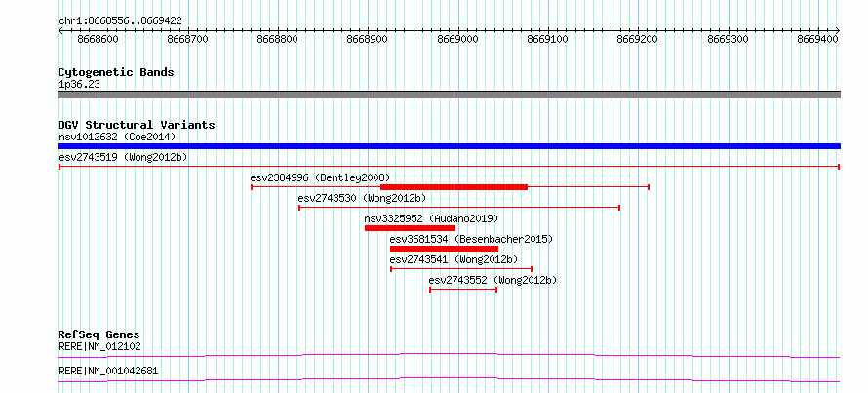868x393 pixels.
Task: Select the esv2743530 (Wong2012b) label
Action: [x=362, y=198]
